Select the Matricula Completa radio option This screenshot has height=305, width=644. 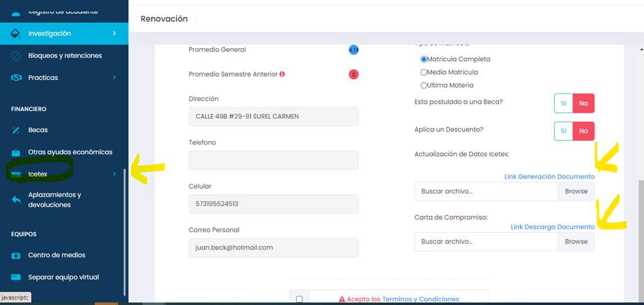click(424, 59)
